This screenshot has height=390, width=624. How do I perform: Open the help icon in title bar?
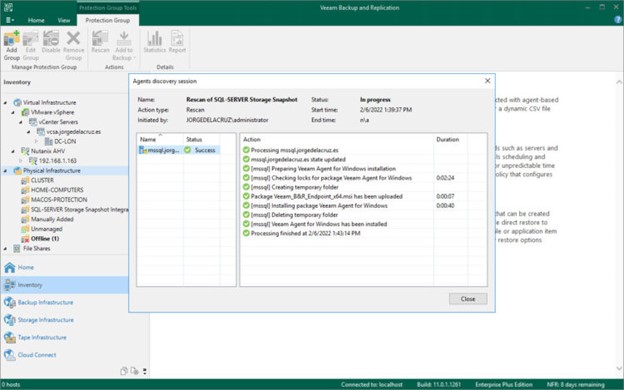click(618, 20)
